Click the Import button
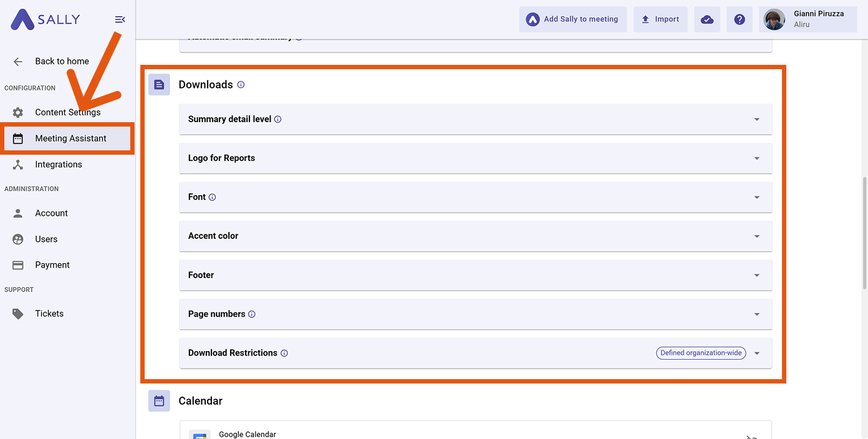This screenshot has height=439, width=868. (x=660, y=19)
